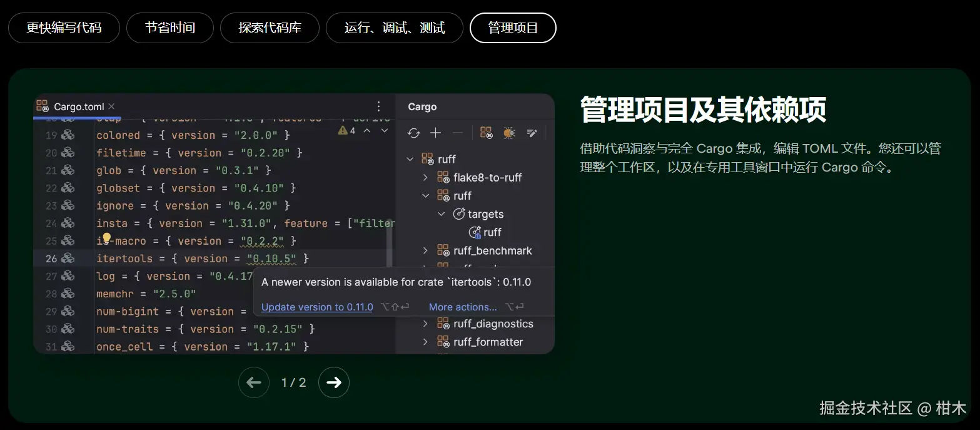Click the dependency gutter icon on line 21
This screenshot has width=980, height=430.
click(x=68, y=170)
